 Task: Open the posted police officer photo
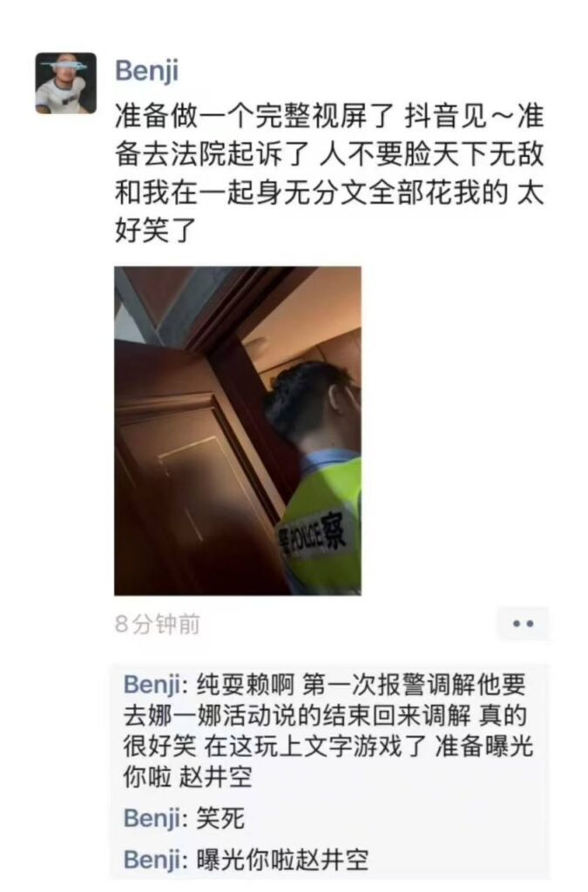click(x=238, y=430)
